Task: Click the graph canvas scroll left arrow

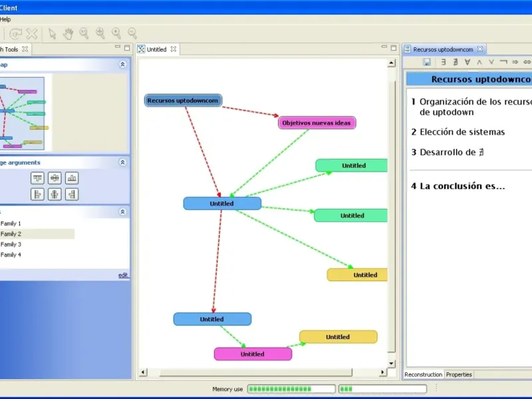Action: coord(143,372)
